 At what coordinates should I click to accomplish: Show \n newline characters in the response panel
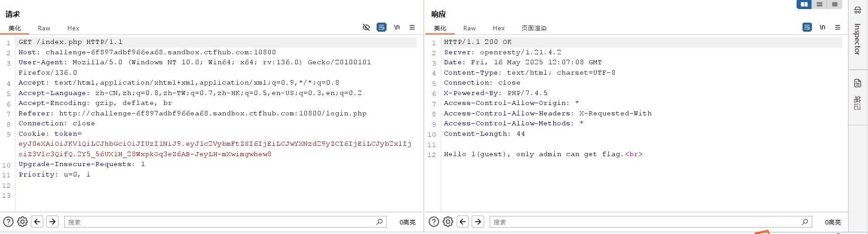tap(822, 28)
